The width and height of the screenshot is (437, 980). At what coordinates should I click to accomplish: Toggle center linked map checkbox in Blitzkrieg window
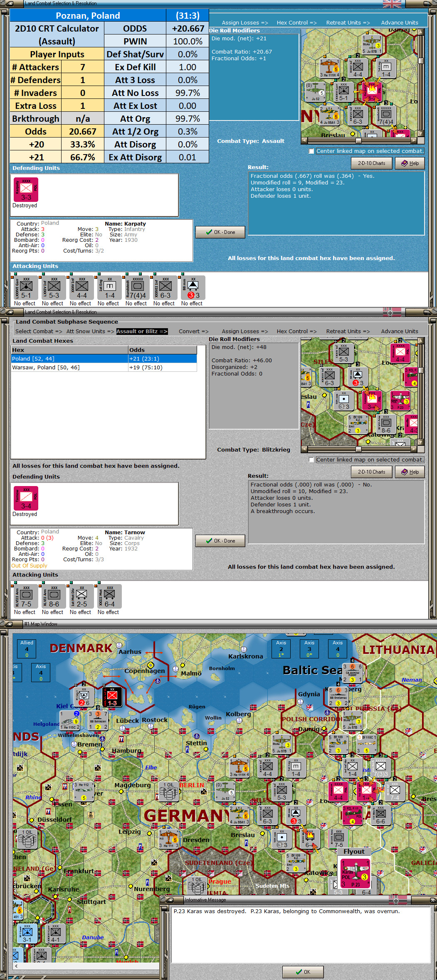[x=311, y=460]
